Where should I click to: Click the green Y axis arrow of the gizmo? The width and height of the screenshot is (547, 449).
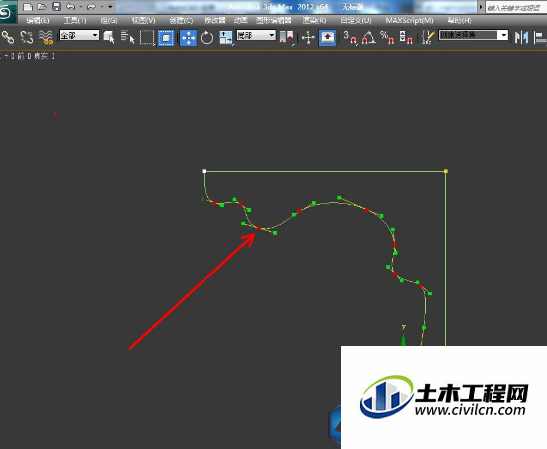point(404,340)
